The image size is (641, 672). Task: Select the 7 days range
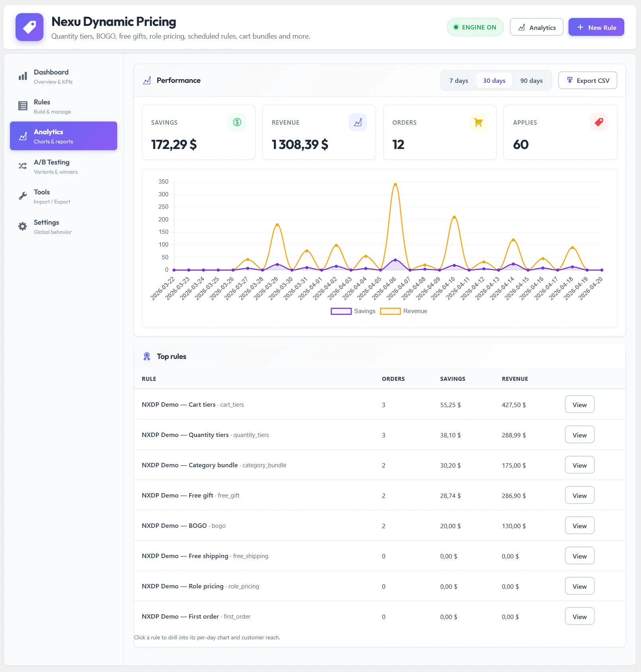point(459,80)
